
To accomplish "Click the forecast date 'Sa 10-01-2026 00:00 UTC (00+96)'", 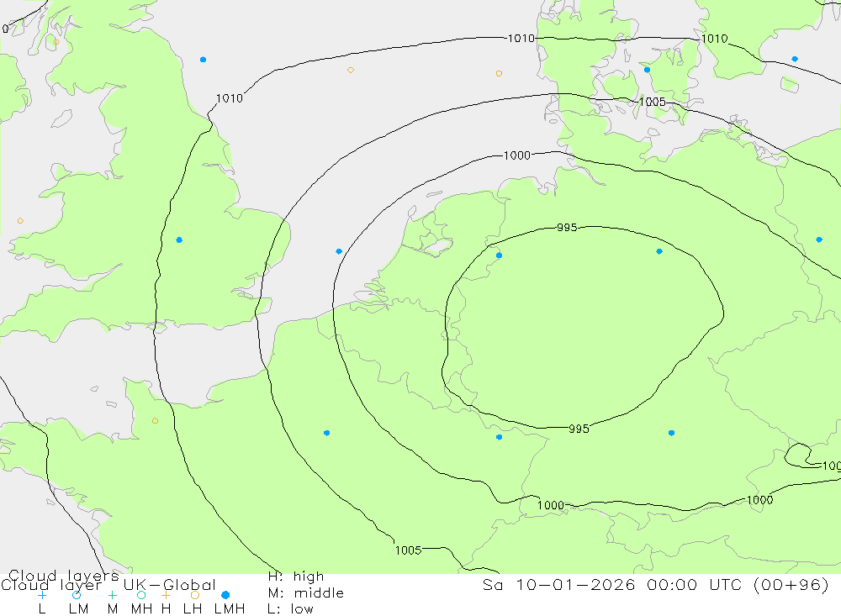I will coord(656,584).
